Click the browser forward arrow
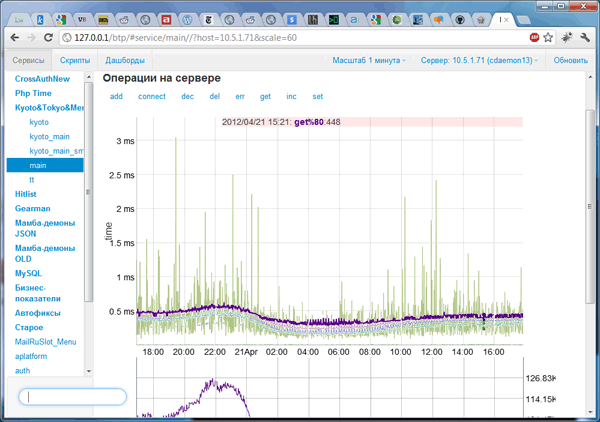The width and height of the screenshot is (600, 422). 31,37
